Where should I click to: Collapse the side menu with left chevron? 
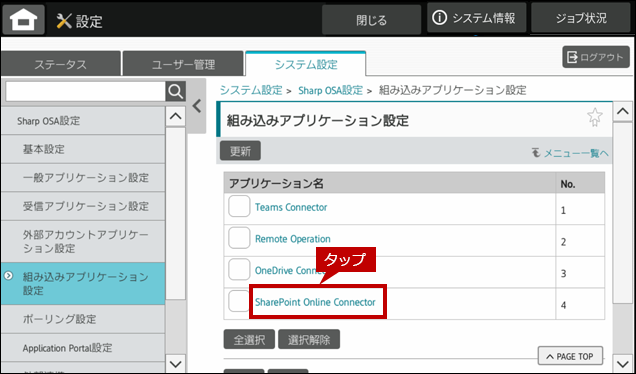[x=197, y=106]
